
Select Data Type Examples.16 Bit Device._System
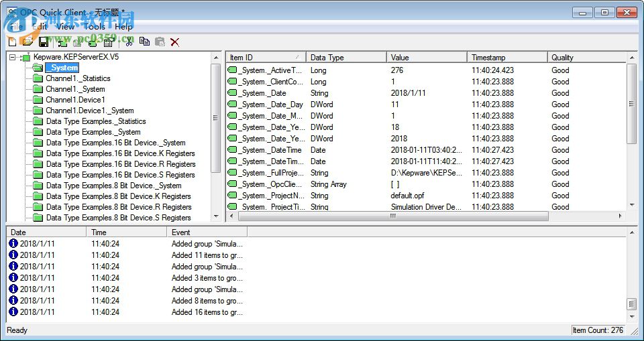coord(115,143)
